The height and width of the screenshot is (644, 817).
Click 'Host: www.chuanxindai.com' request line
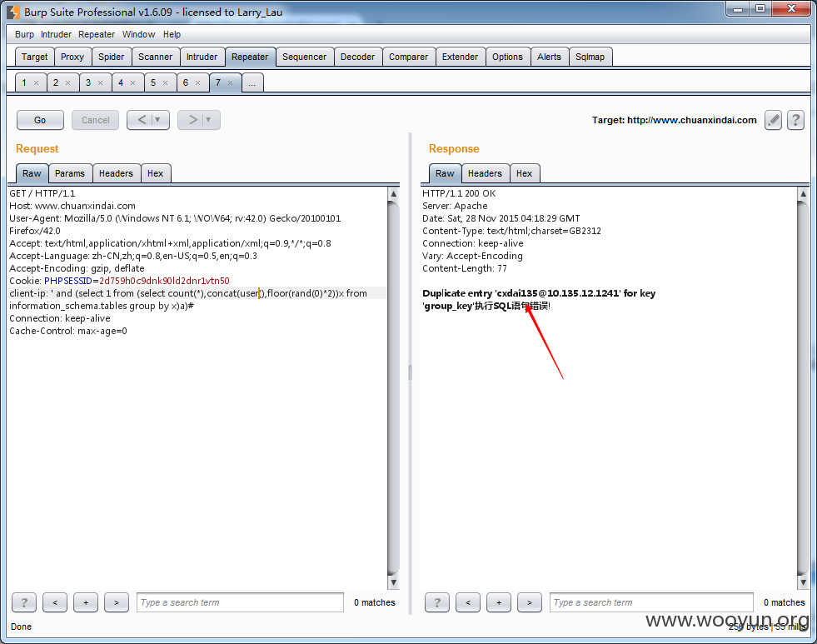72,206
